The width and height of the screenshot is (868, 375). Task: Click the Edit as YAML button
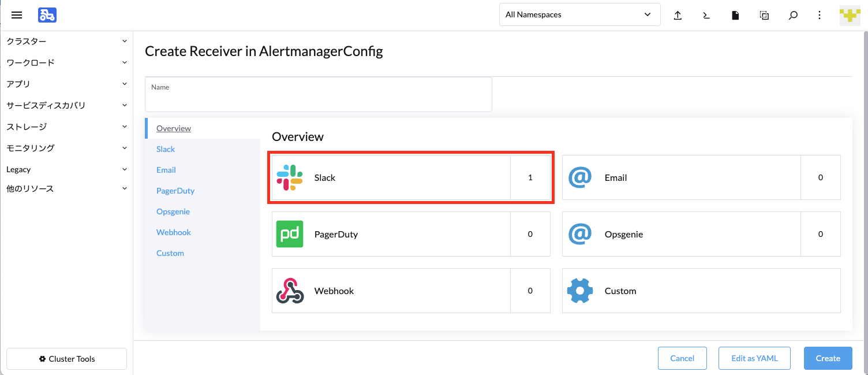click(x=755, y=358)
